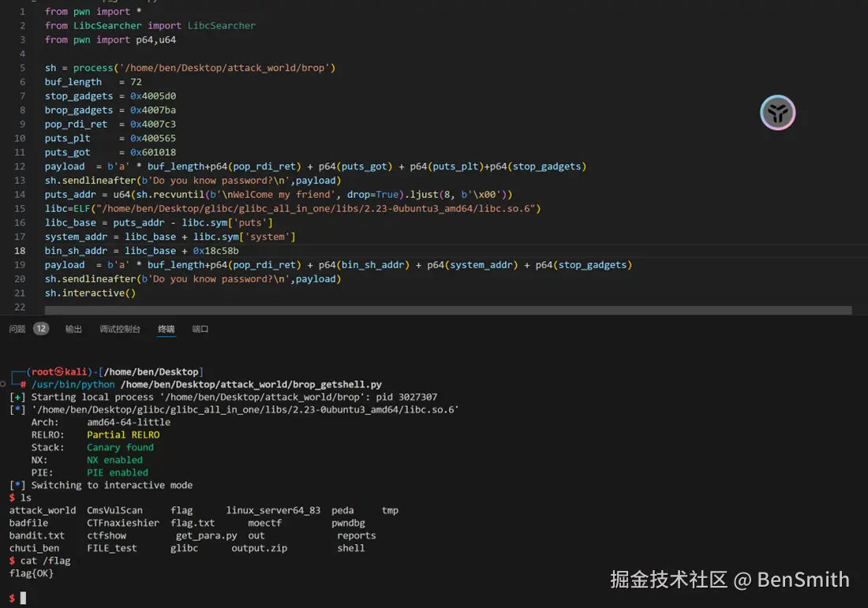Click line number 18 in the gutter
868x608 pixels.
point(20,251)
